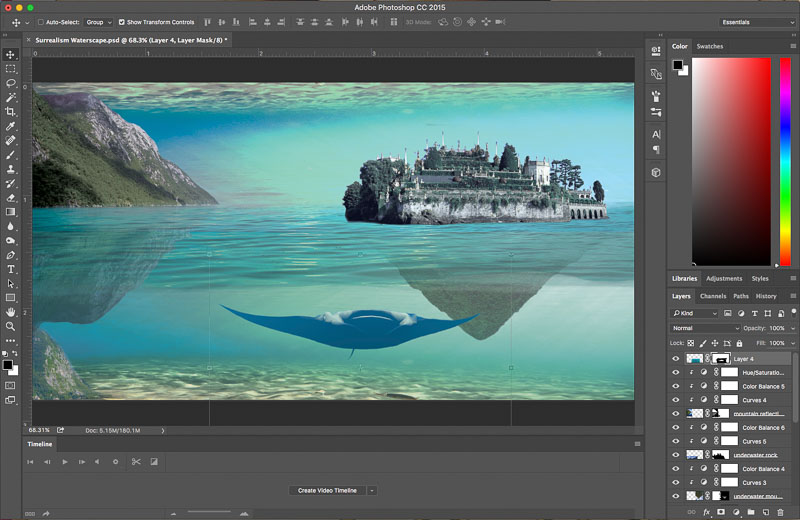This screenshot has height=520, width=800.
Task: Click the add layer mask icon
Action: pos(721,512)
